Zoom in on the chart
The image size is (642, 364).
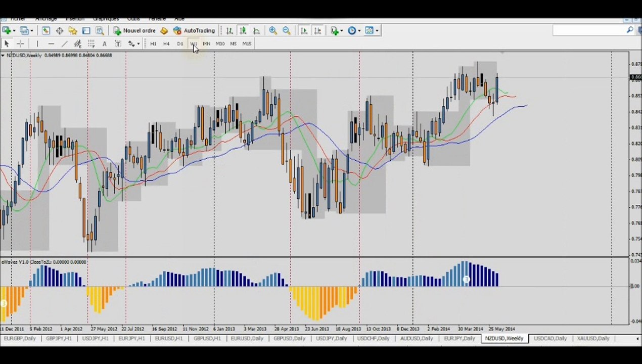point(273,31)
